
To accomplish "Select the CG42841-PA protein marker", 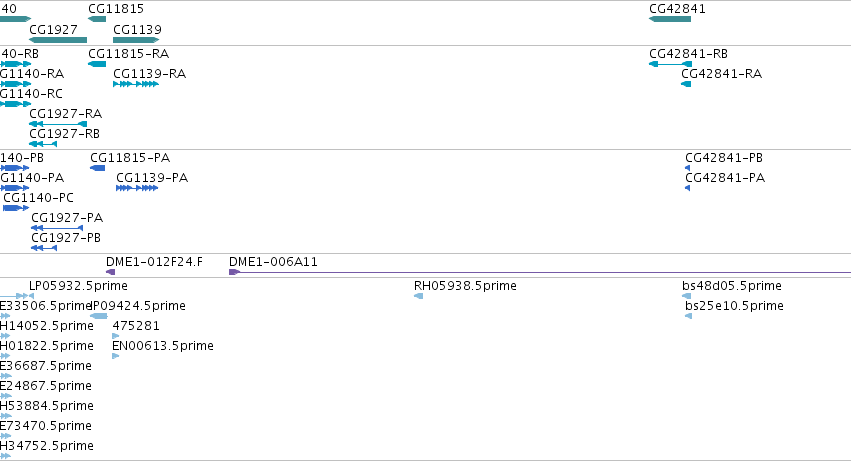I will (x=688, y=188).
